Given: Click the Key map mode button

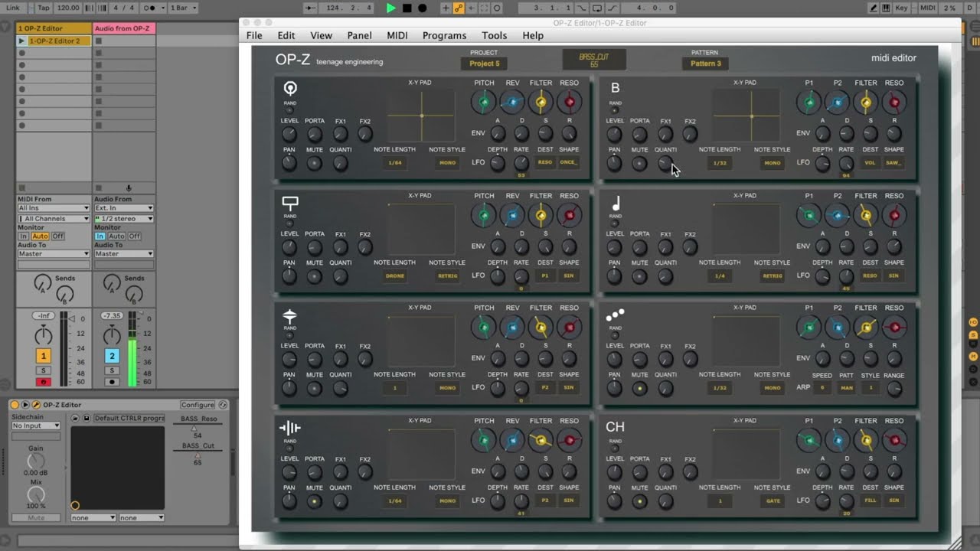Looking at the screenshot, I should (902, 8).
